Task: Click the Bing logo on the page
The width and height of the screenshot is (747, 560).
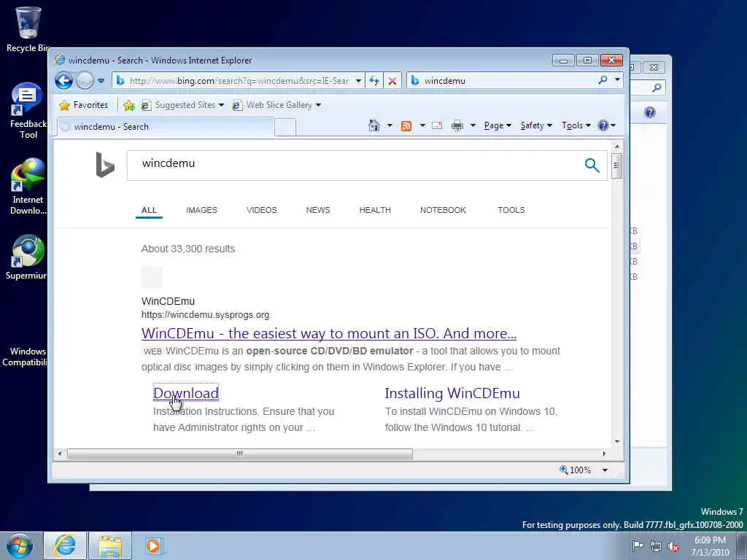Action: tap(105, 165)
